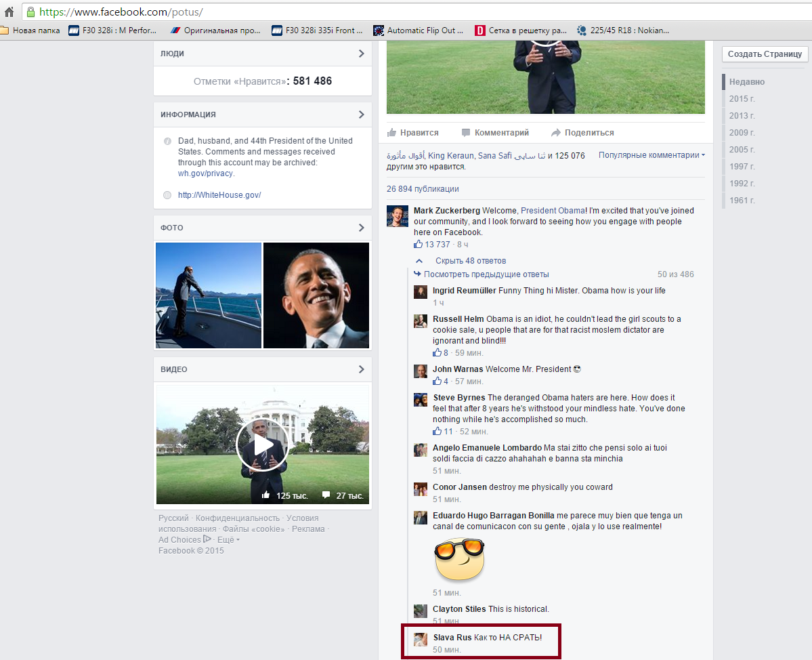Open the http://WhiteHouse.gov/ link

(x=219, y=194)
